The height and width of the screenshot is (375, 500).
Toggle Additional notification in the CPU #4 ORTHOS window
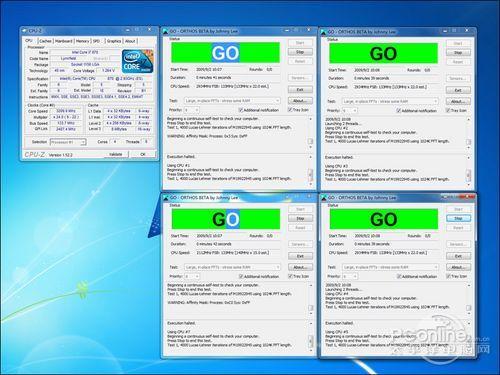tap(417, 276)
